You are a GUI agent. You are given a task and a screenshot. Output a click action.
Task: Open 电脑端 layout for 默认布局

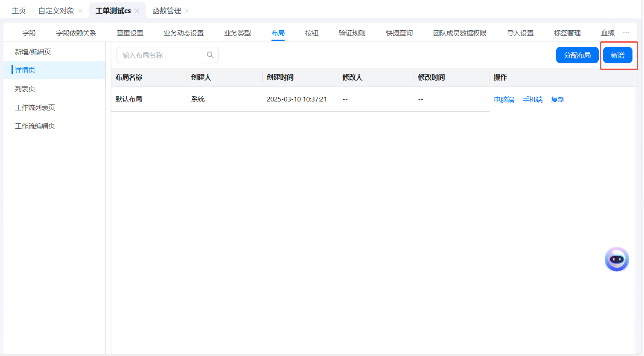[504, 99]
